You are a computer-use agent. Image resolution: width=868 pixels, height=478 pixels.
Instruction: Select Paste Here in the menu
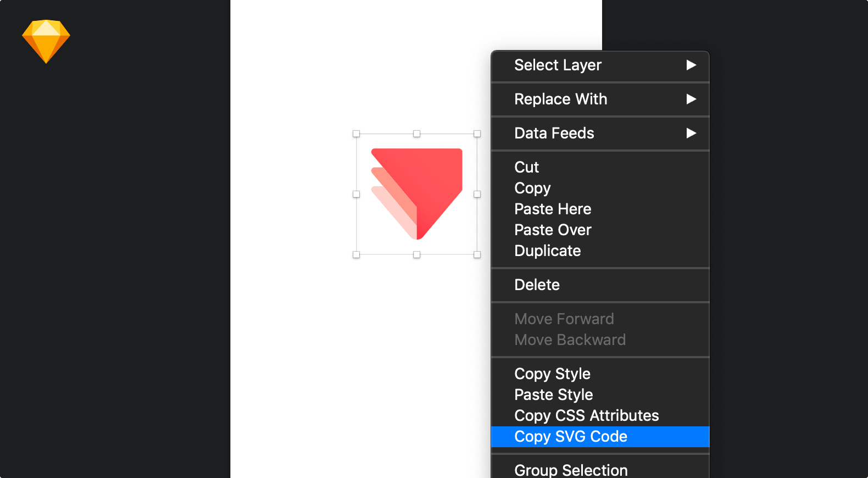point(600,209)
